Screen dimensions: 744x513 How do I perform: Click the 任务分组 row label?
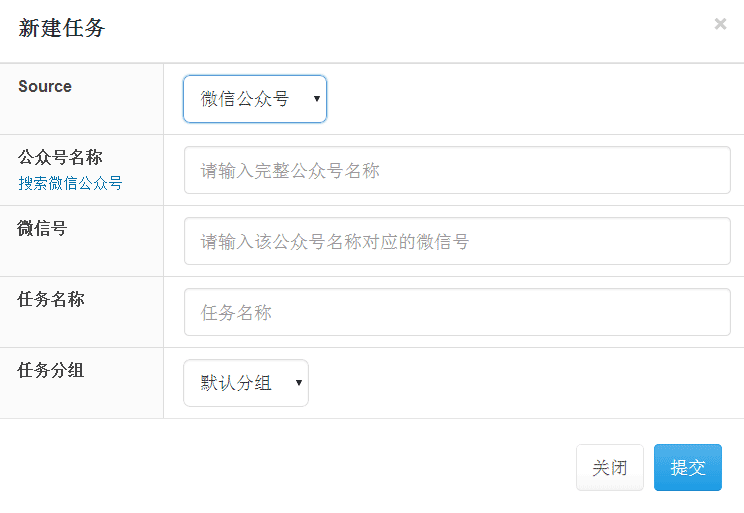coord(51,370)
